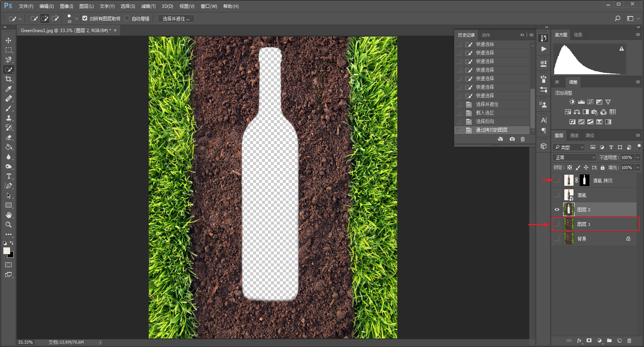Select the 载入选区 history state
Image resolution: width=644 pixels, height=347 pixels.
pyautogui.click(x=492, y=113)
